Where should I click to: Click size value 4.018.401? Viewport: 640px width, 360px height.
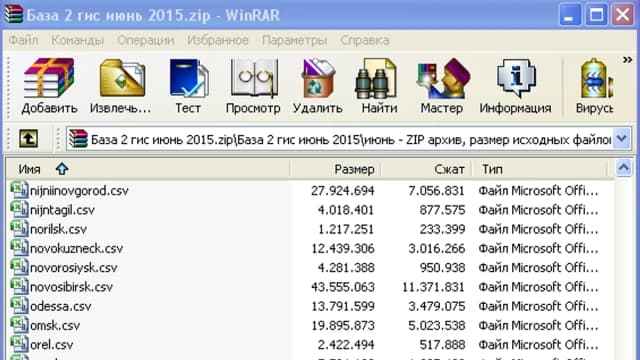[346, 210]
